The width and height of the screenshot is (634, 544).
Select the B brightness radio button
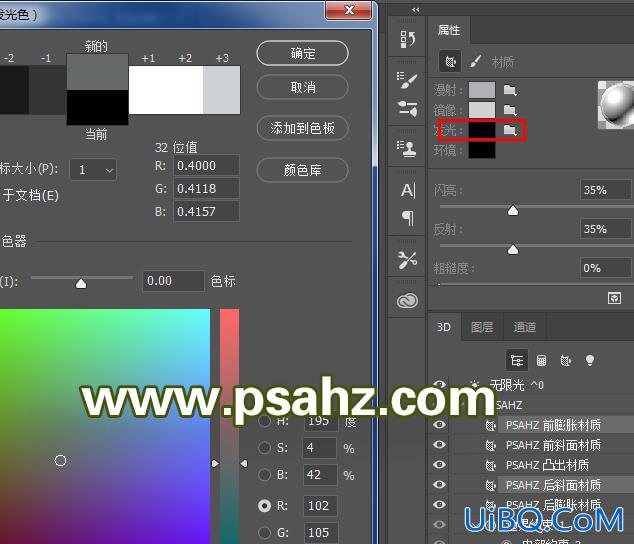tap(264, 474)
